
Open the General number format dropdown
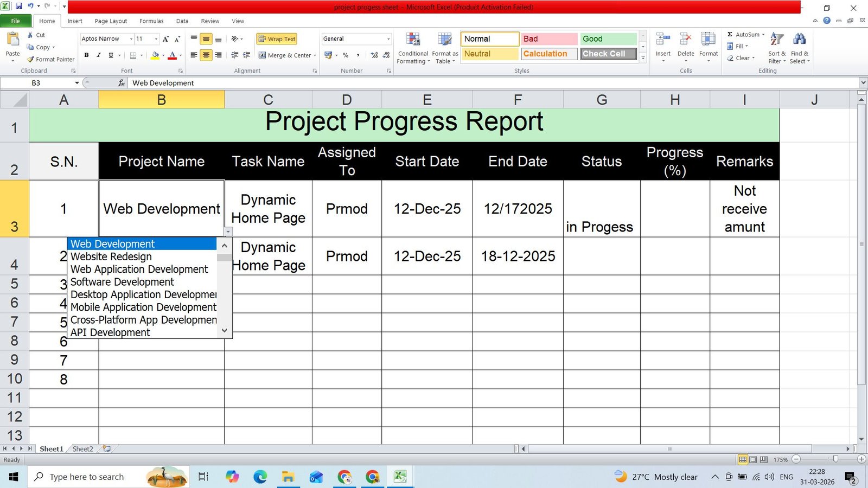tap(388, 39)
